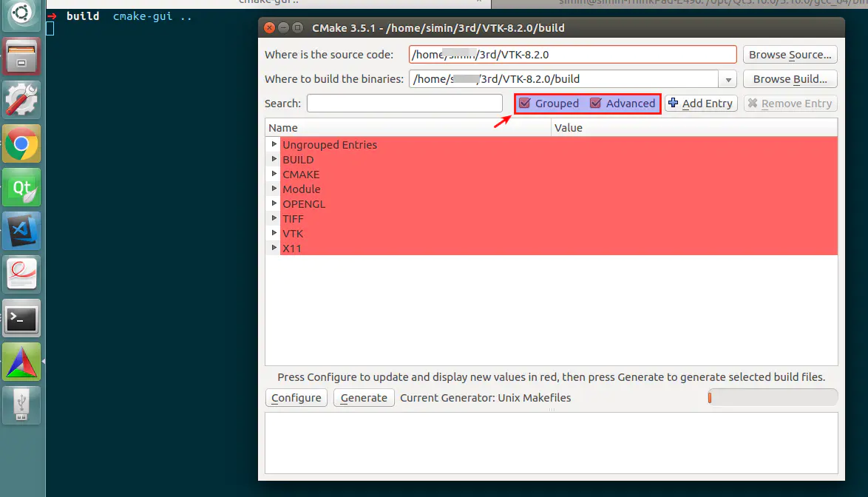The image size is (868, 497).
Task: Click the Remove Entry button
Action: (790, 104)
